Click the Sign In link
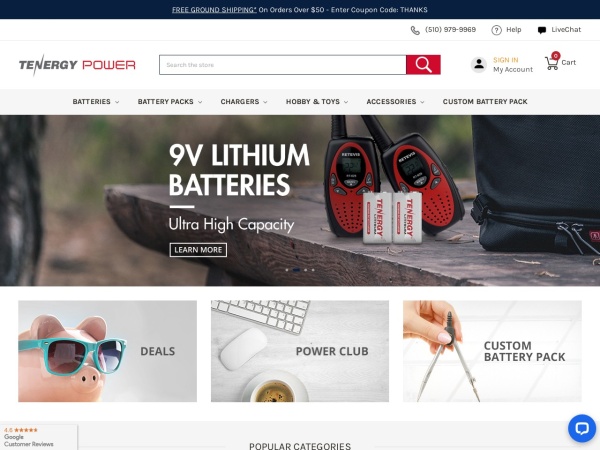 coord(505,60)
